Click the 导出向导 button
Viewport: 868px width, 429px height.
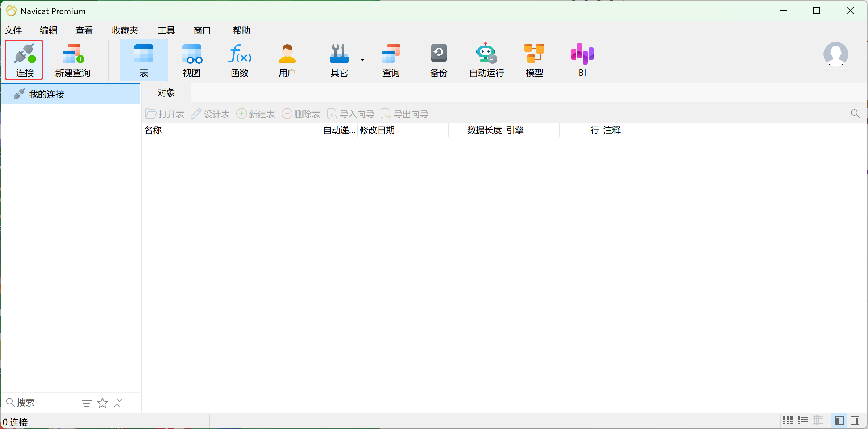point(405,114)
